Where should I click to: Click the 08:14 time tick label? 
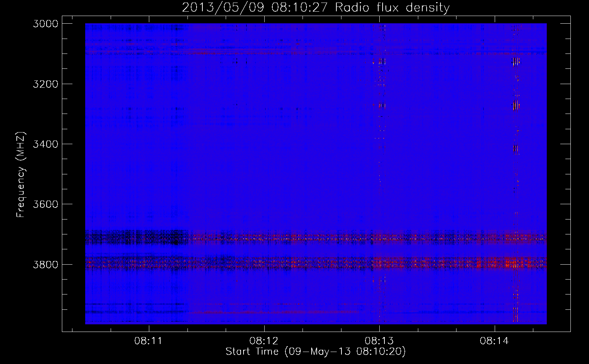(x=494, y=341)
